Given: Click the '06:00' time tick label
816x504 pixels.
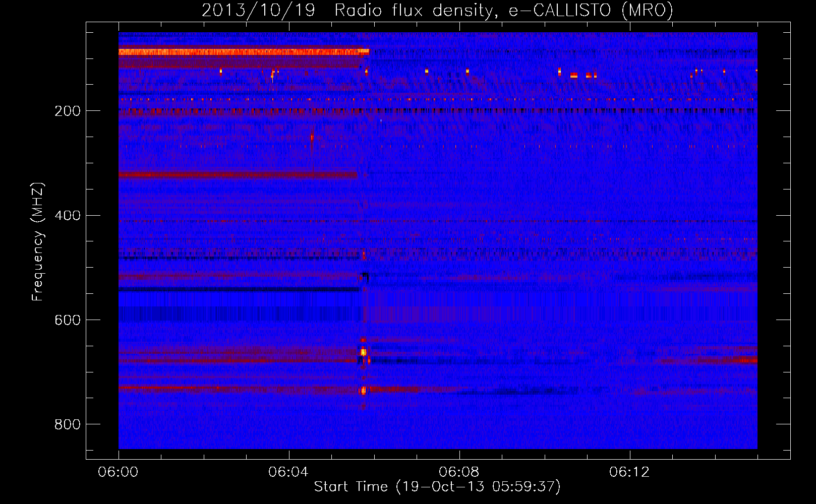Looking at the screenshot, I should pyautogui.click(x=118, y=472).
